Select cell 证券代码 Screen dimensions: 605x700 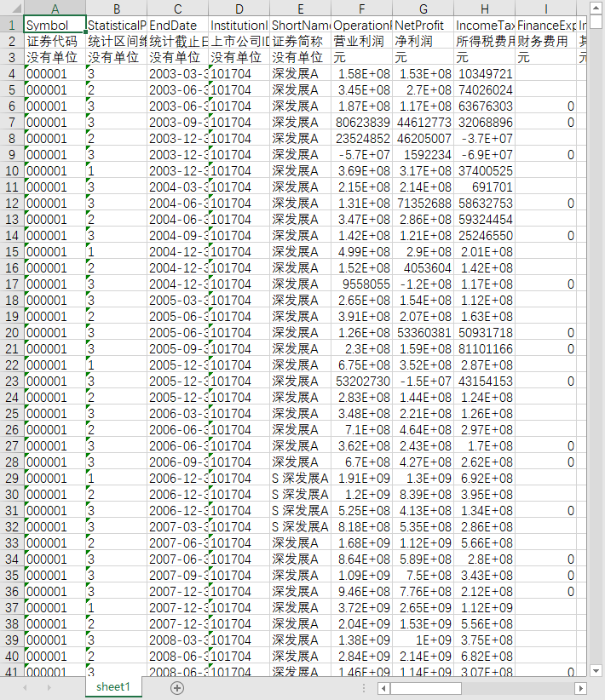click(x=55, y=41)
